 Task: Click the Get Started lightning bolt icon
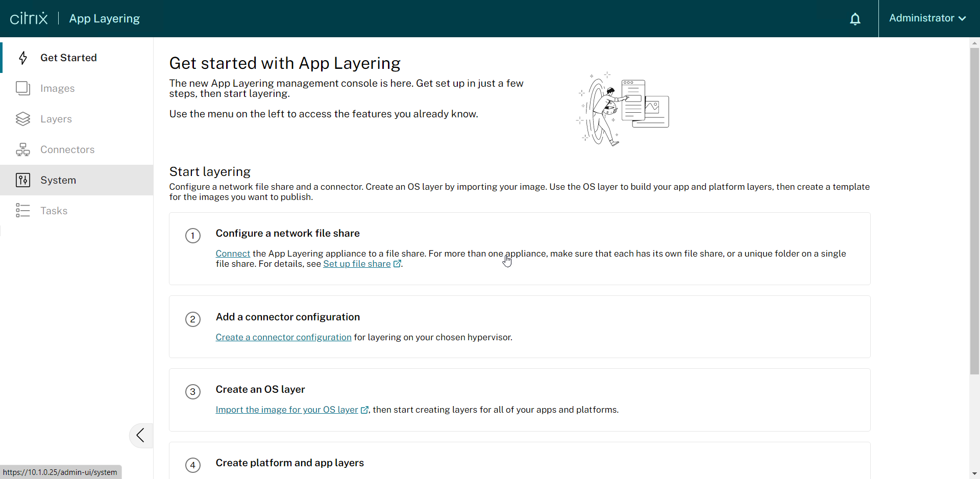click(x=23, y=58)
